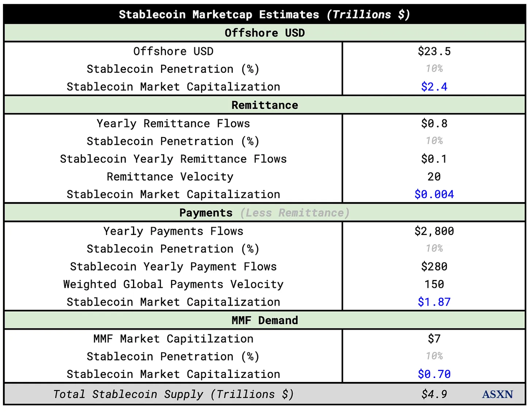Click the Payments (Less Remittance) section header
This screenshot has height=413, width=532.
pyautogui.click(x=265, y=213)
